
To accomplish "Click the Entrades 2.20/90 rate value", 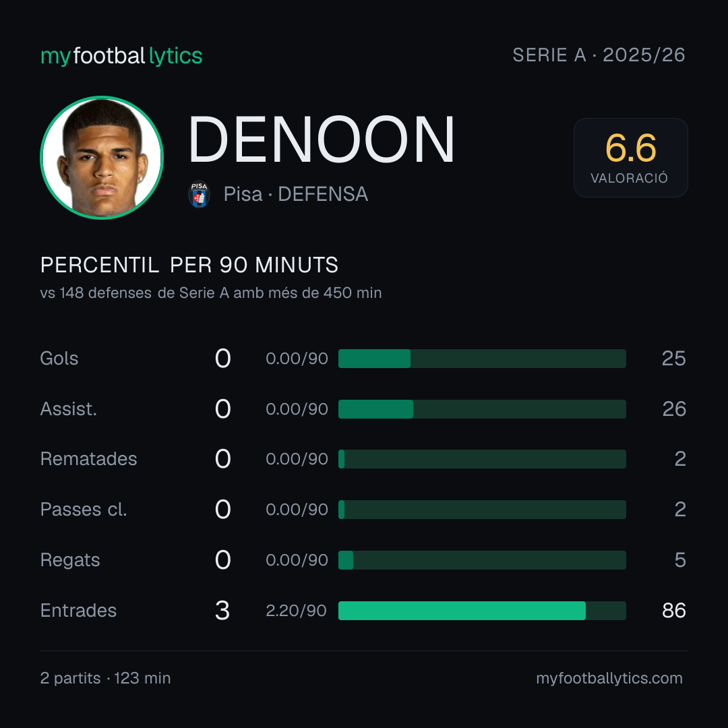I will coord(296,611).
